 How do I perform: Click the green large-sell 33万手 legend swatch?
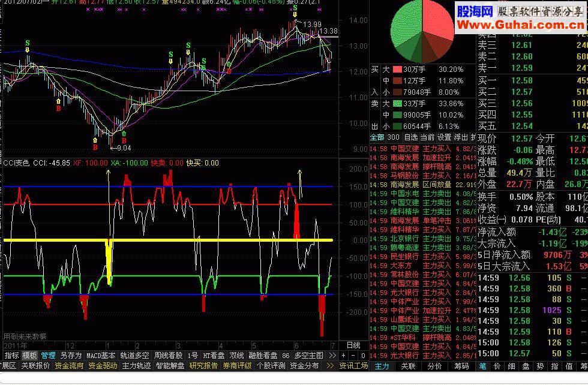point(397,104)
